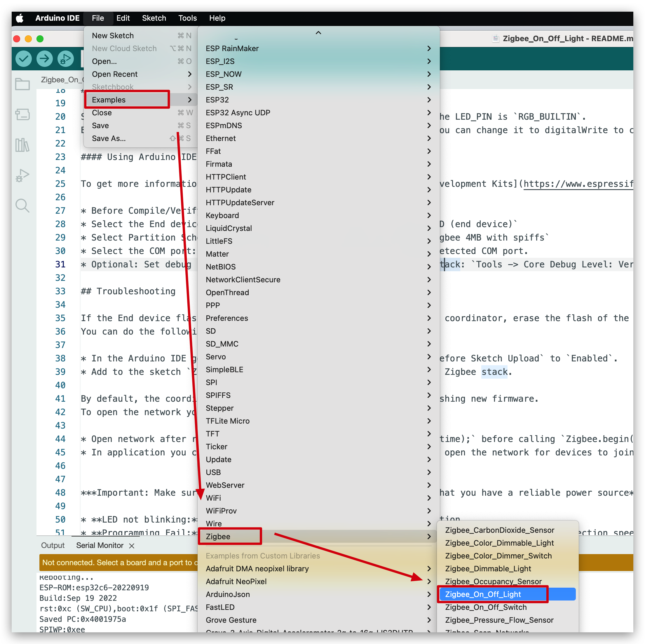Open the Sketch menu
The width and height of the screenshot is (645, 644).
pyautogui.click(x=154, y=18)
